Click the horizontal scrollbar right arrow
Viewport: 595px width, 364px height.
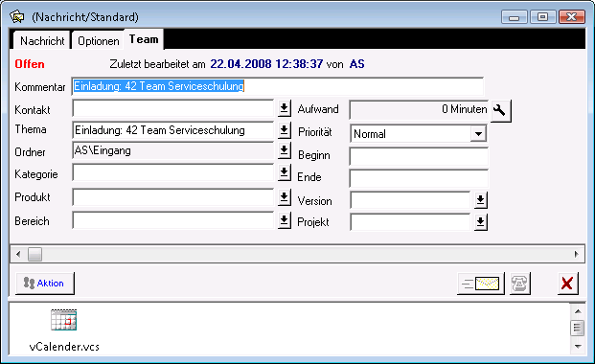[577, 254]
